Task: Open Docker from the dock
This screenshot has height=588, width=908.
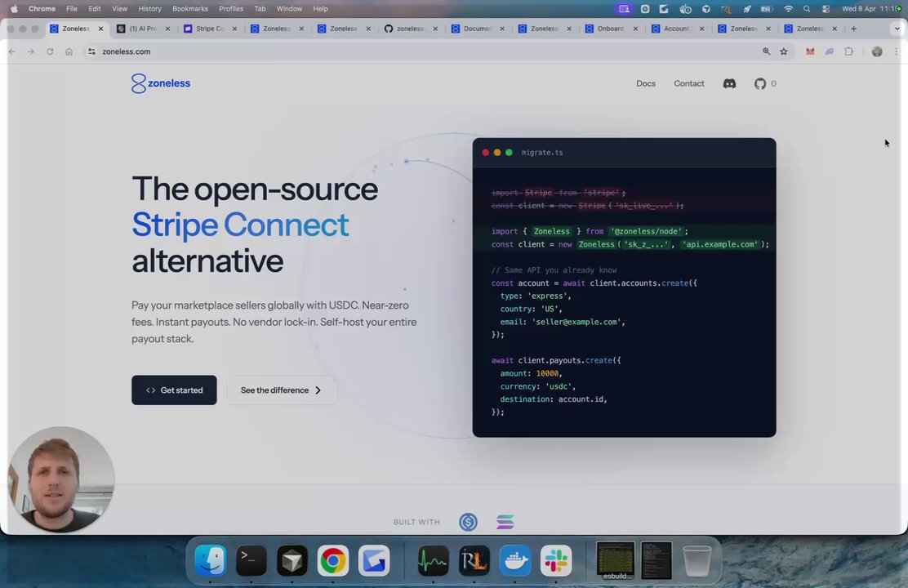Action: coord(514,560)
